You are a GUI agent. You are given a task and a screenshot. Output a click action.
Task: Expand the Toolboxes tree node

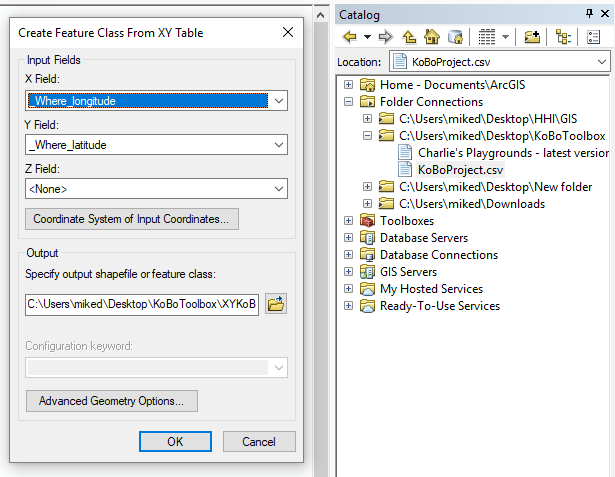pyautogui.click(x=349, y=221)
